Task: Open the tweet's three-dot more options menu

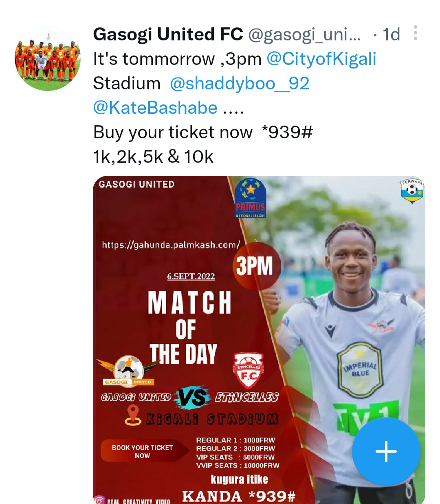Action: coord(415,33)
